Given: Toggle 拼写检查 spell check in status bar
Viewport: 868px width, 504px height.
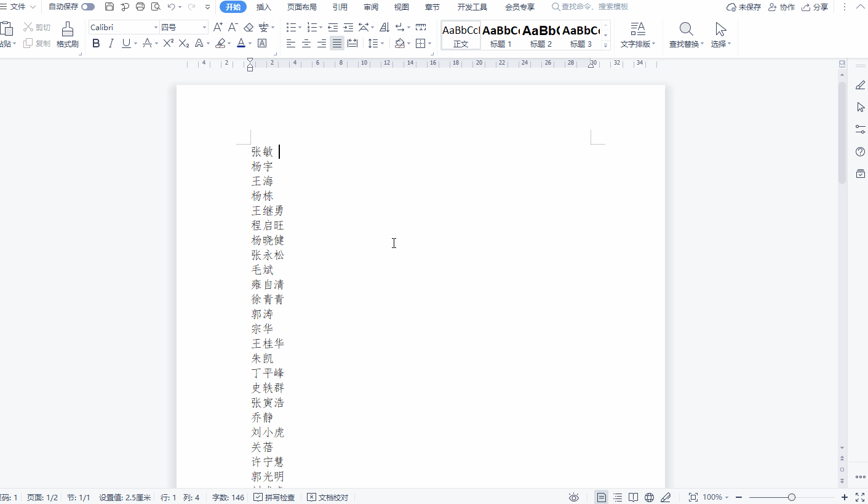Looking at the screenshot, I should coord(274,497).
